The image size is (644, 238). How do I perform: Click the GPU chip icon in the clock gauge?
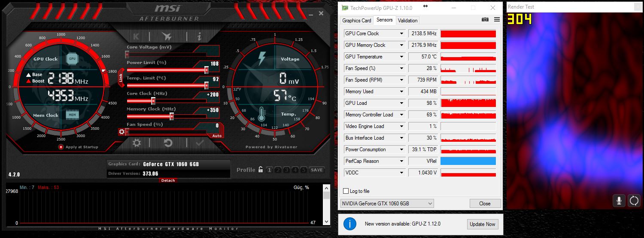tap(72, 58)
